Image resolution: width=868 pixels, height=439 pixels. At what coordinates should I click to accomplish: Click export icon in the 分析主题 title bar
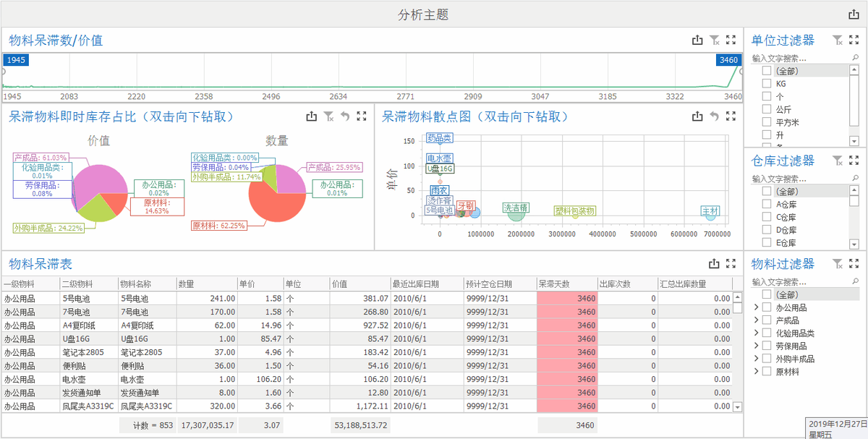pos(854,14)
